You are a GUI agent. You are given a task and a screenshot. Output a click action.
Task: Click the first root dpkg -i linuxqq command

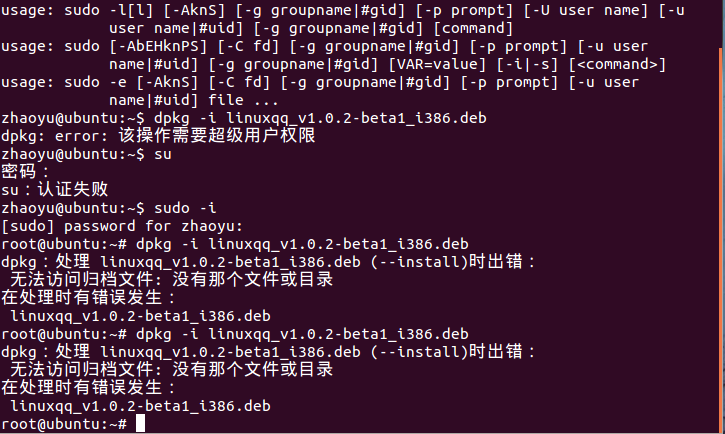302,244
